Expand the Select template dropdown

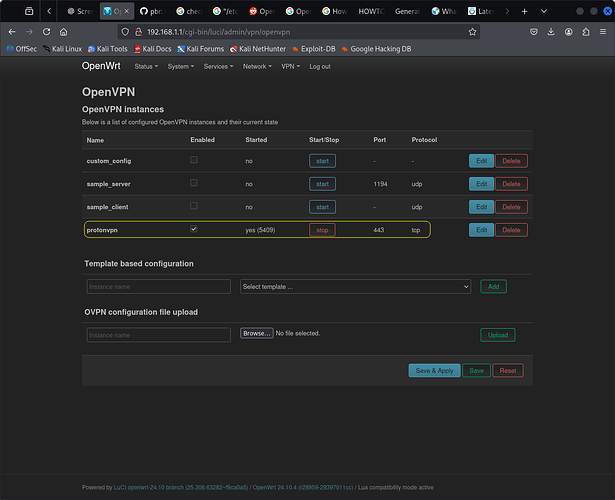click(355, 286)
